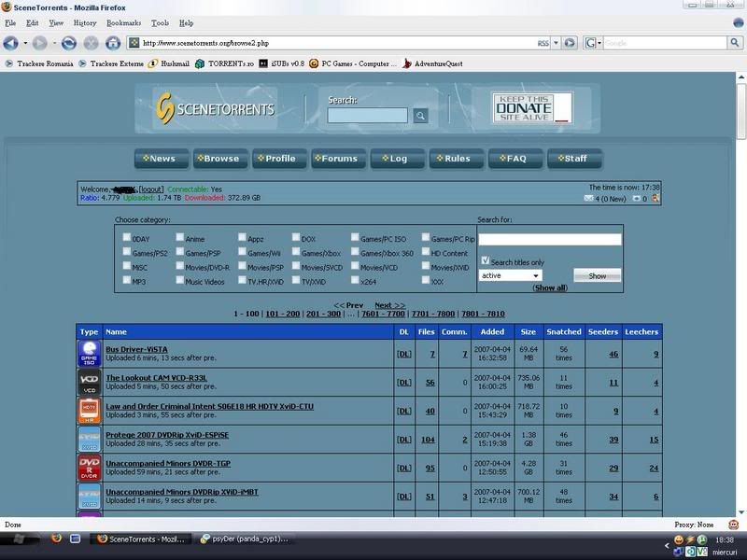Reload the page with the Refresh icon

(x=68, y=43)
